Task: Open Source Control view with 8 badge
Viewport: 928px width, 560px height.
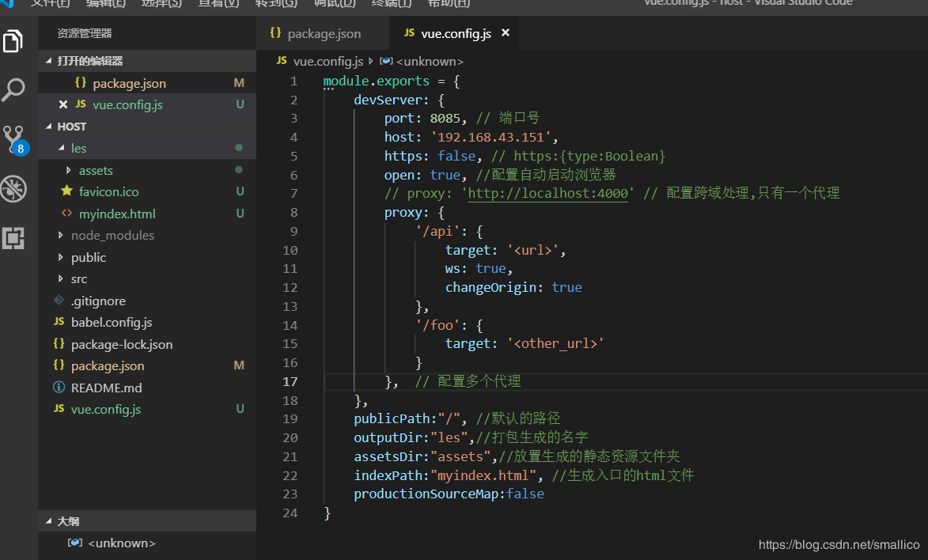Action: tap(14, 140)
